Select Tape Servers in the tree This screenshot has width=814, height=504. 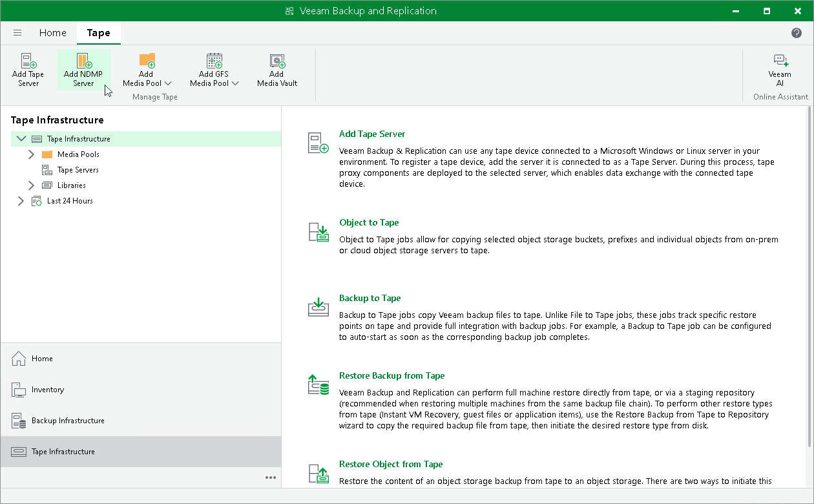[78, 170]
